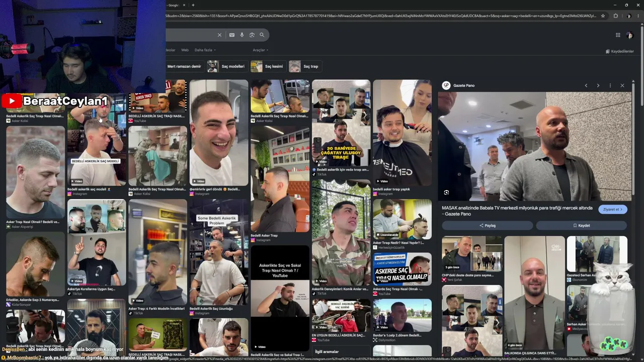Open the MASAK analizinde Babala TV headline
Image resolution: width=644 pixels, height=362 pixels.
(x=517, y=211)
